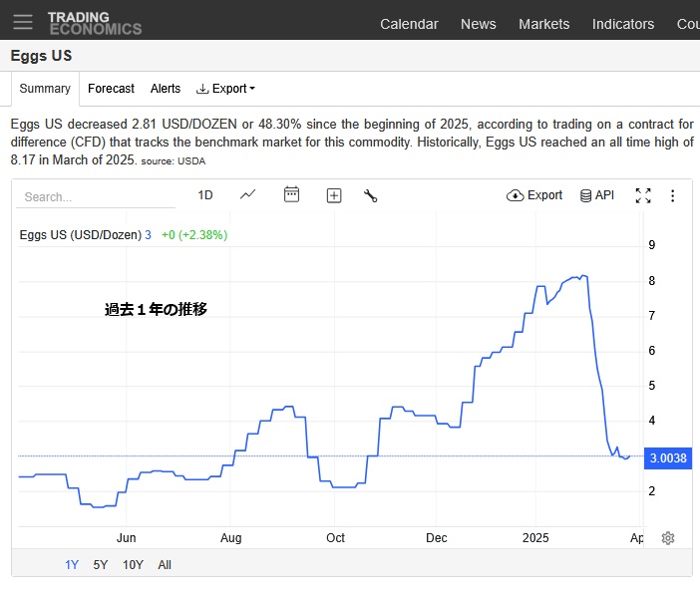This screenshot has width=700, height=595.
Task: Click the chart type line icon
Action: click(x=248, y=194)
